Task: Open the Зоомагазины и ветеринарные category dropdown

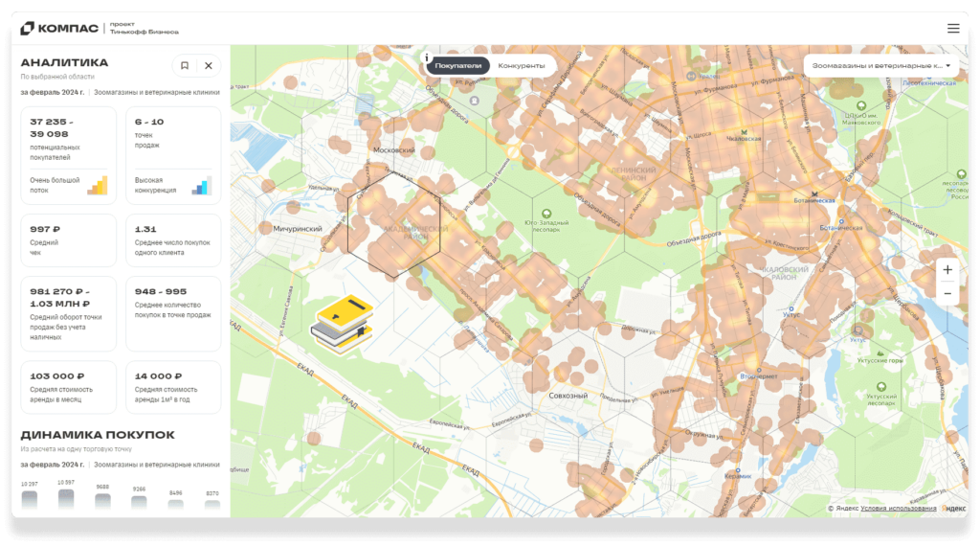Action: 880,66
